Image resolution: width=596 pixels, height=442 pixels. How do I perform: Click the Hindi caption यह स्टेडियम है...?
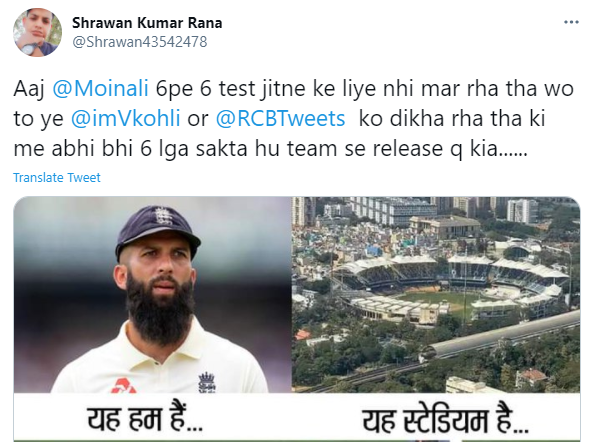point(445,420)
